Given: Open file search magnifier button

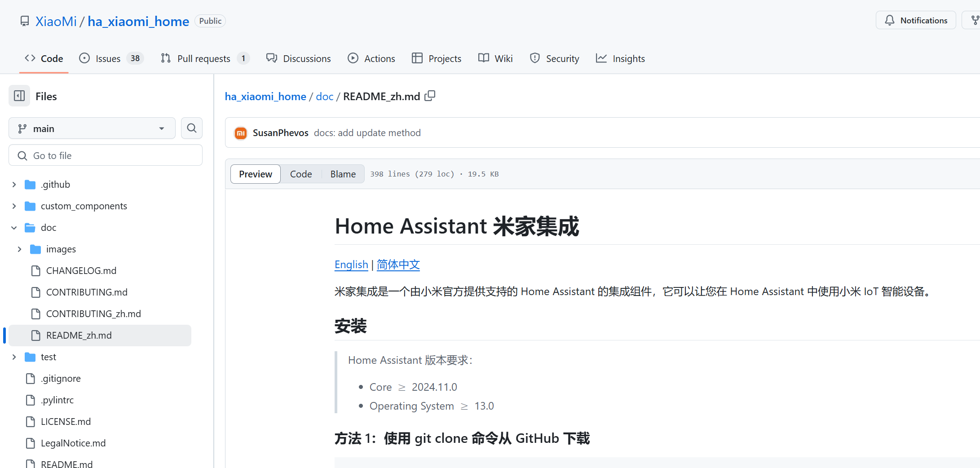Looking at the screenshot, I should [192, 128].
